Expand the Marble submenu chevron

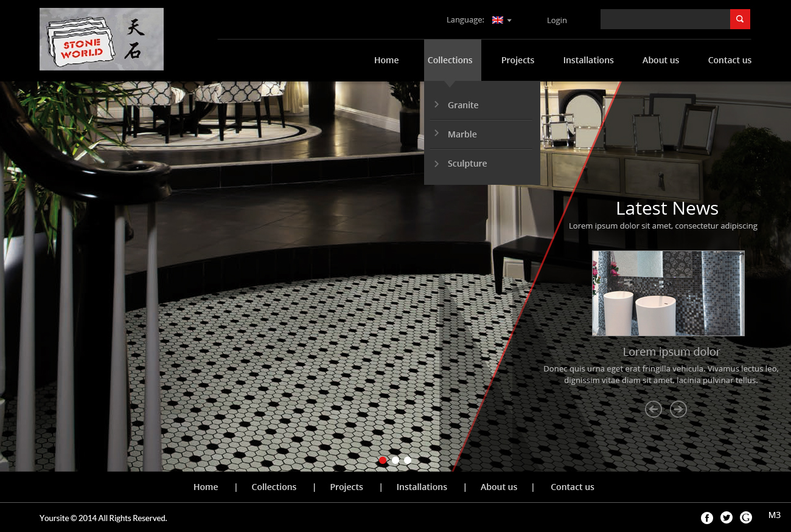pyautogui.click(x=436, y=133)
